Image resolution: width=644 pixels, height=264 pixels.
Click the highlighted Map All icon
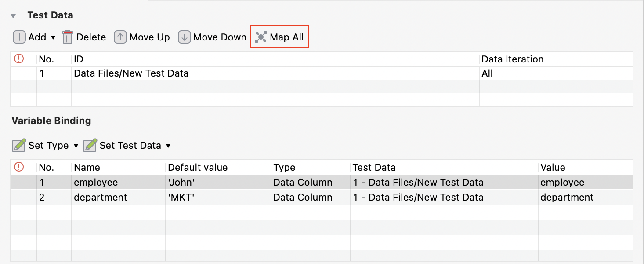(x=260, y=37)
